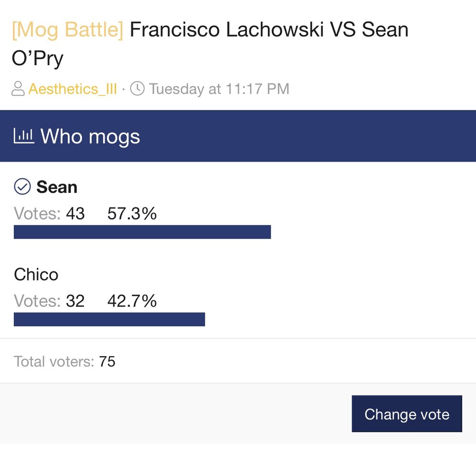This screenshot has width=476, height=449.
Task: Open the Mog Battle prefix tag
Action: pos(67,30)
